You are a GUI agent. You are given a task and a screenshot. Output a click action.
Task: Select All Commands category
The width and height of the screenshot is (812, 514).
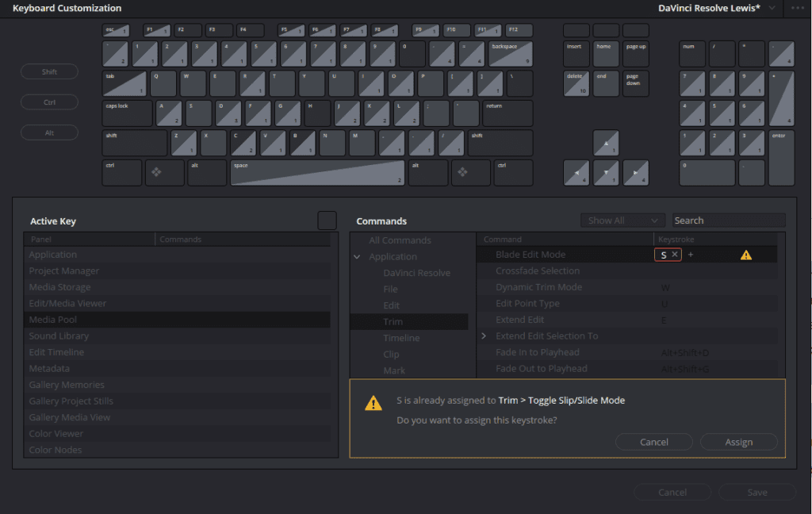click(x=400, y=240)
